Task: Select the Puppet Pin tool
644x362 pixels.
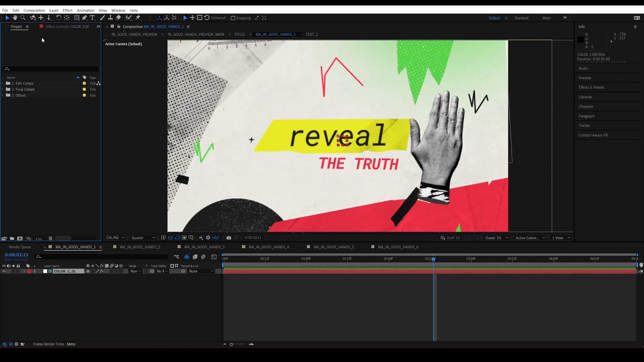Action: click(138, 18)
